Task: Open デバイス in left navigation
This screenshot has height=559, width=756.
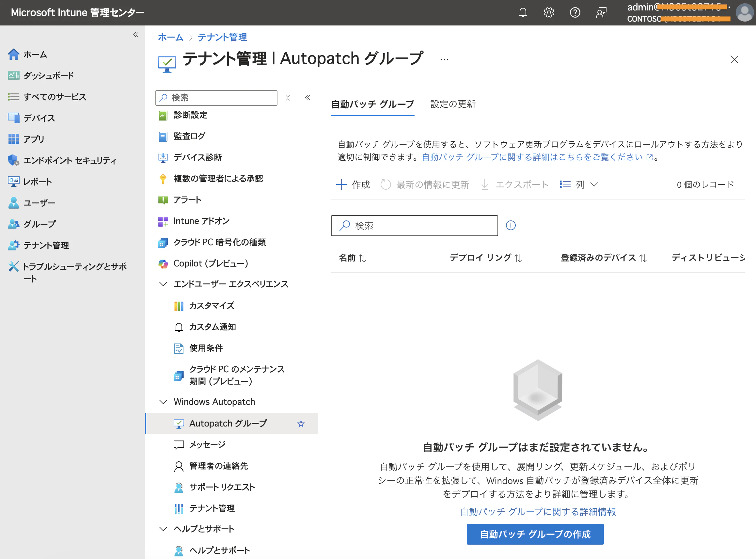Action: pos(31,118)
